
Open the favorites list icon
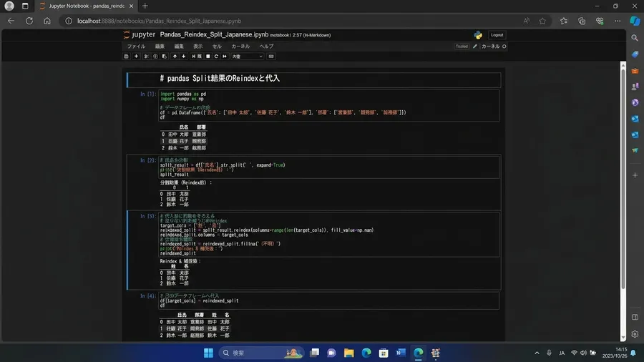coord(564,21)
